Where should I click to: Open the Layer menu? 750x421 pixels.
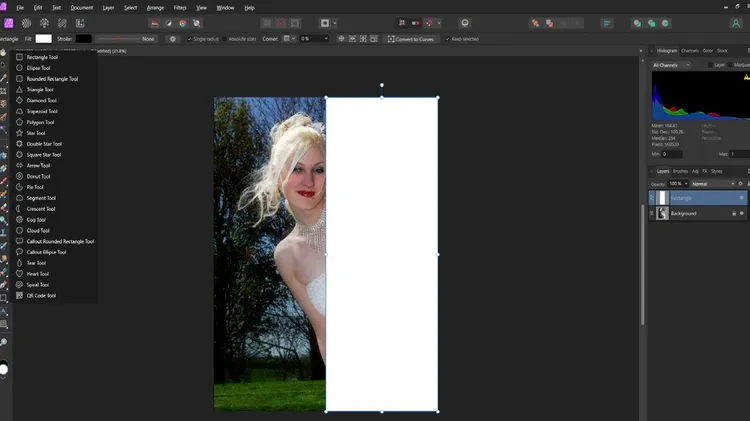(x=109, y=8)
